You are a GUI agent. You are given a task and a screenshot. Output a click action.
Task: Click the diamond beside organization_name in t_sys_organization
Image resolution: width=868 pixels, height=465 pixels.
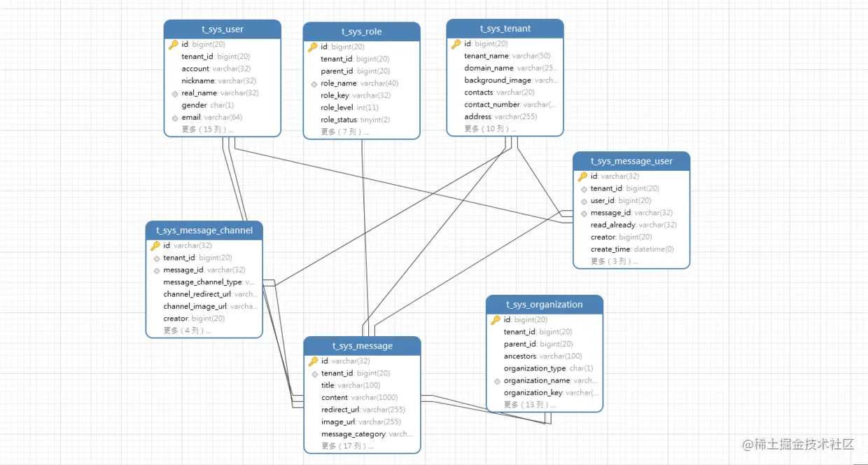[497, 381]
